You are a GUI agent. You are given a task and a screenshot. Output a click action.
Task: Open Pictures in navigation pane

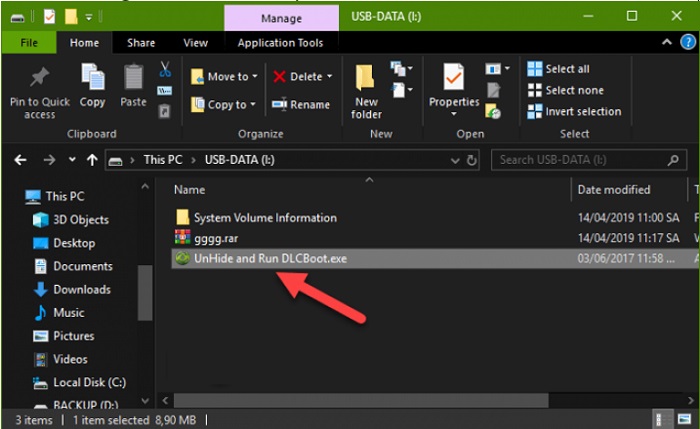pos(64,336)
